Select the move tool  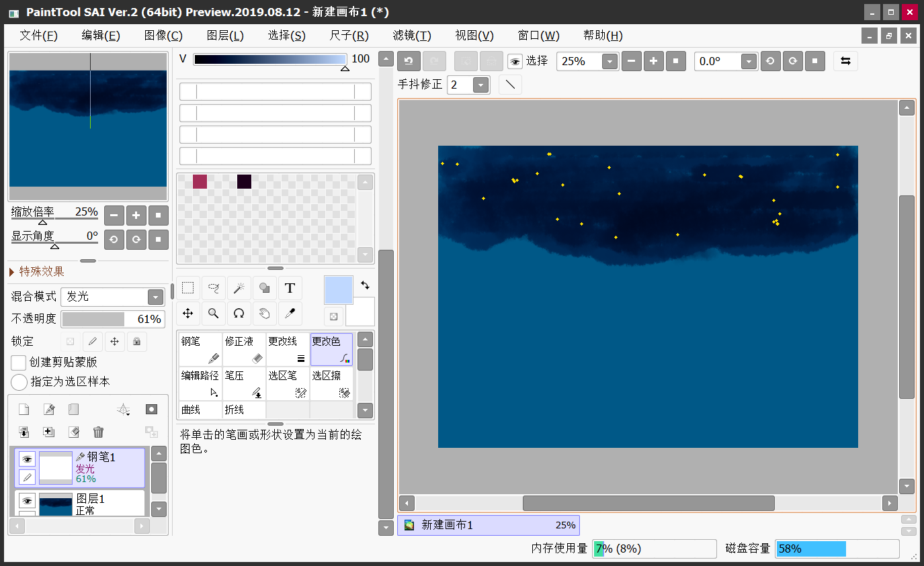(188, 314)
